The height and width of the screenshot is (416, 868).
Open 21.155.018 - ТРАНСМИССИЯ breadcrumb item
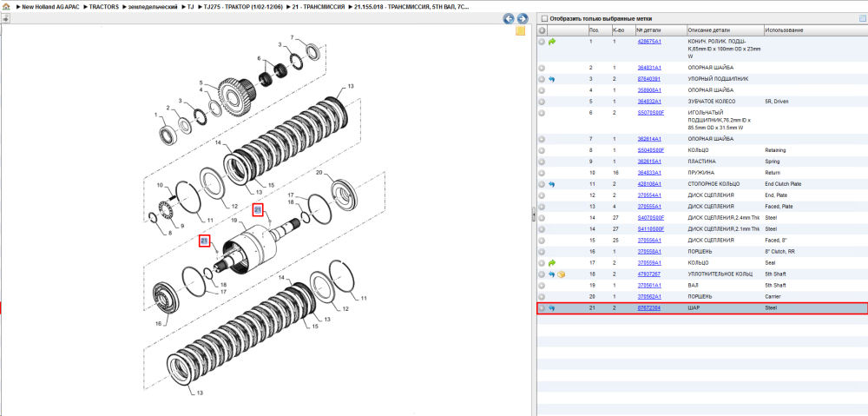point(411,7)
